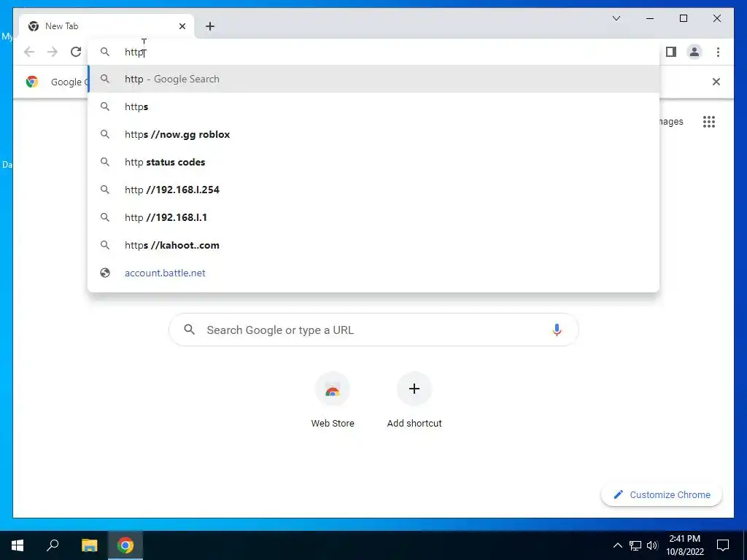
Task: Click the Chrome back arrow
Action: pyautogui.click(x=29, y=52)
